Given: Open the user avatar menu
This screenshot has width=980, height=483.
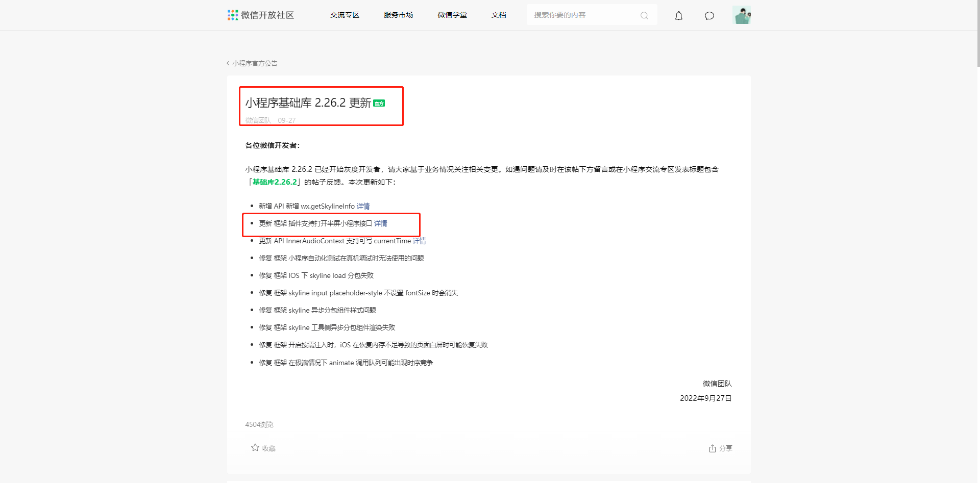Looking at the screenshot, I should tap(742, 15).
